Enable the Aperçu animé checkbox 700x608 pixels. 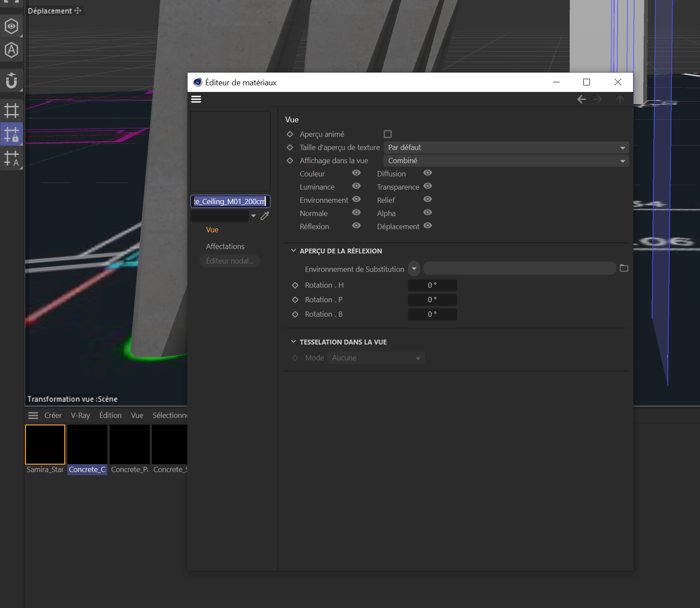(387, 134)
